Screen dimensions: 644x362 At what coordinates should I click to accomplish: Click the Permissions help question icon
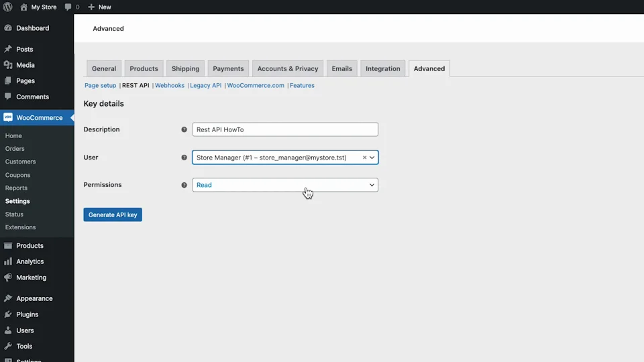pyautogui.click(x=184, y=185)
